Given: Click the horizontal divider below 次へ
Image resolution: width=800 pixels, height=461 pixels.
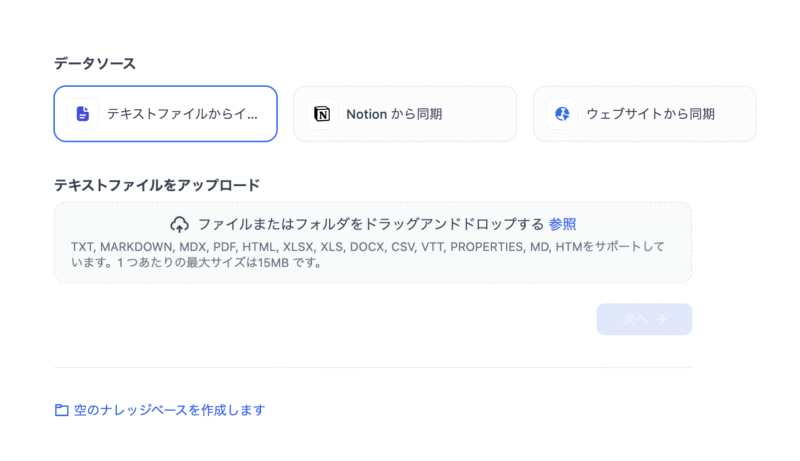Looking at the screenshot, I should click(372, 368).
